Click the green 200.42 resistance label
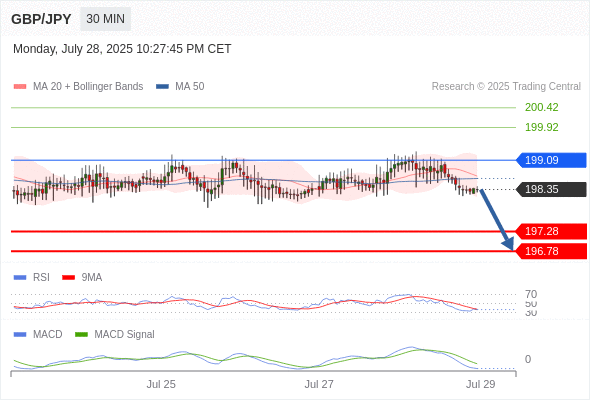 [541, 107]
